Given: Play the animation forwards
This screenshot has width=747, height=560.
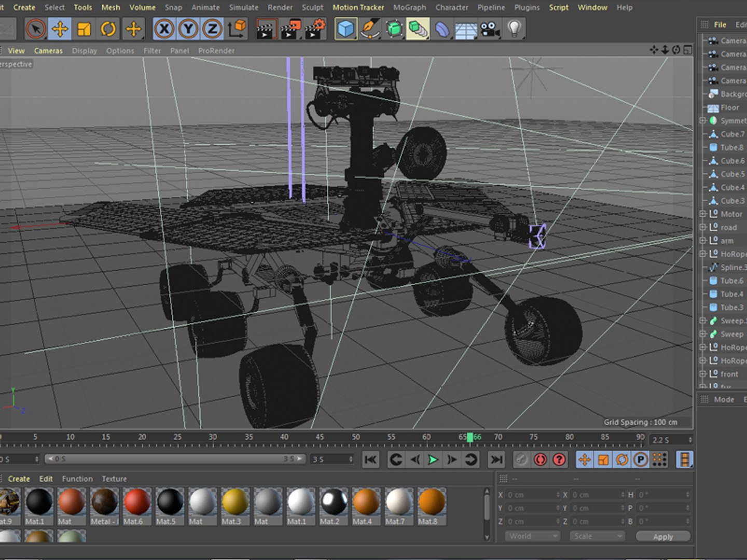Looking at the screenshot, I should 433,459.
